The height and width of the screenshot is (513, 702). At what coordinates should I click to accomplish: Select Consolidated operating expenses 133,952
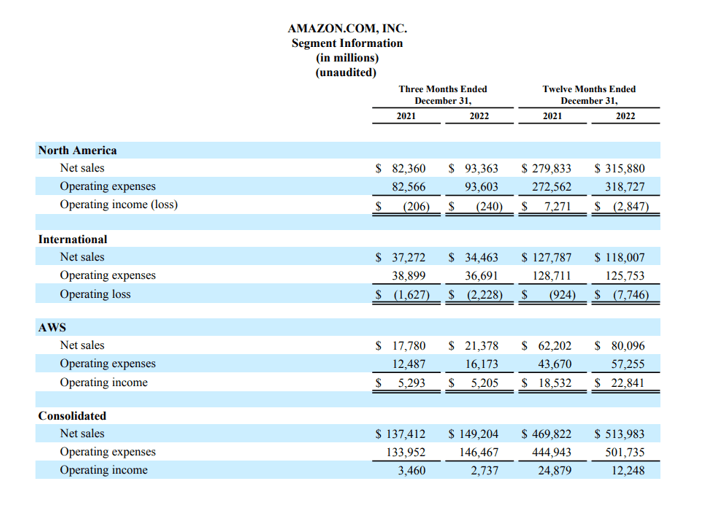[406, 452]
